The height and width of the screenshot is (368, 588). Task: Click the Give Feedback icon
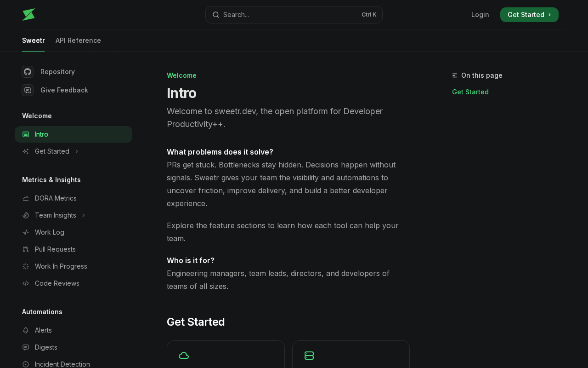click(28, 90)
